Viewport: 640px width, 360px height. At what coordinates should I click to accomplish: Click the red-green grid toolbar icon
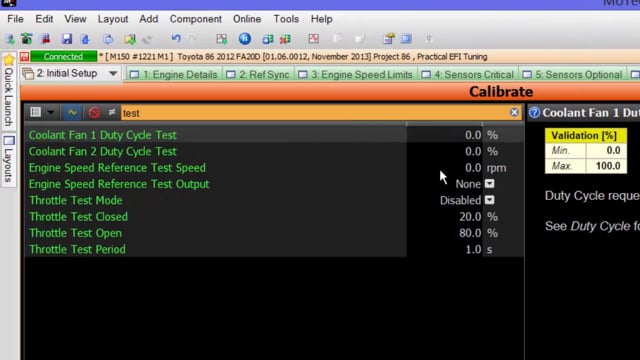point(285,39)
